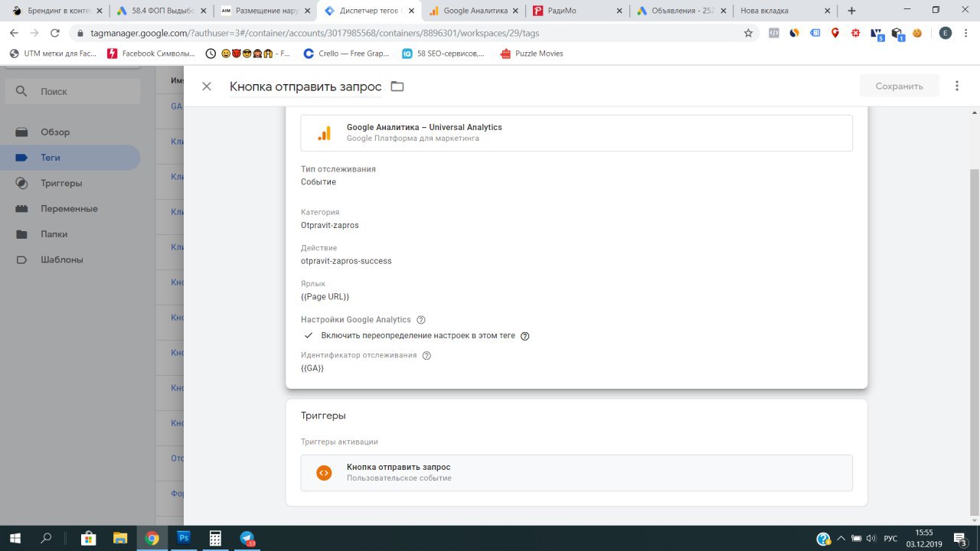Open Переменные in the sidebar

70,209
